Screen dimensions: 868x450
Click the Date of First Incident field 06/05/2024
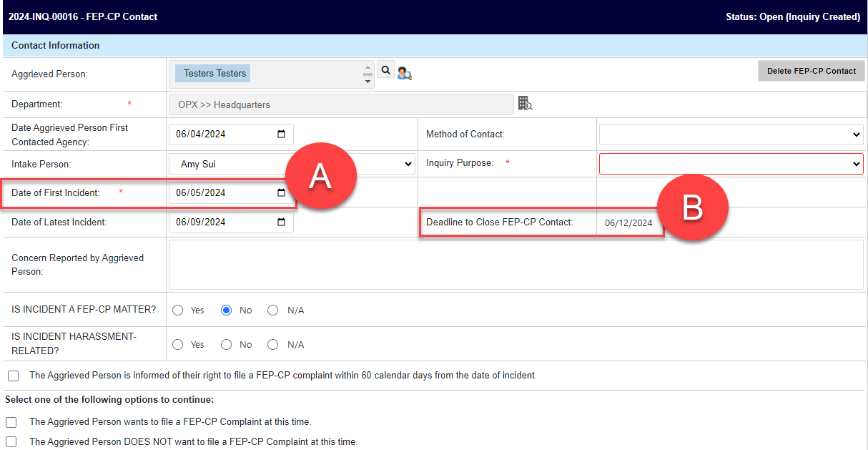tap(231, 192)
